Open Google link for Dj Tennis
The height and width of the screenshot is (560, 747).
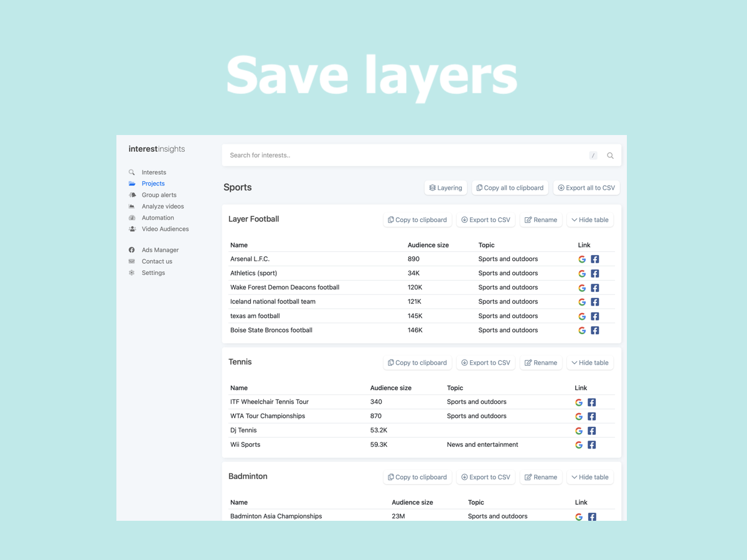tap(579, 431)
